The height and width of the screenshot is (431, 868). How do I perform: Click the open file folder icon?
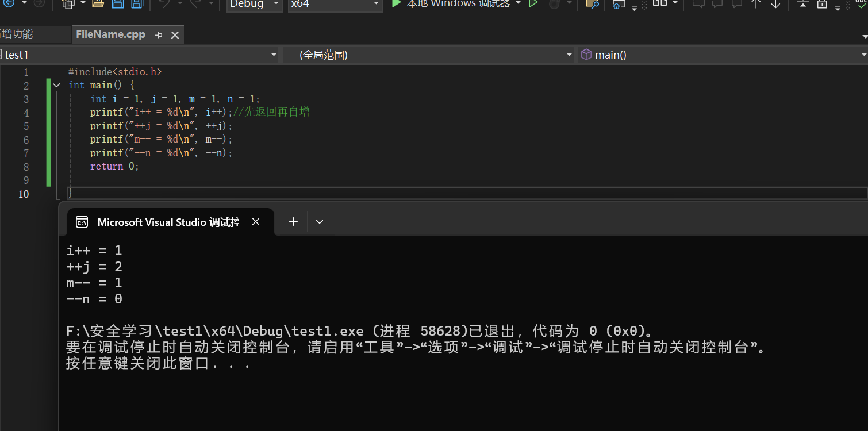[98, 3]
